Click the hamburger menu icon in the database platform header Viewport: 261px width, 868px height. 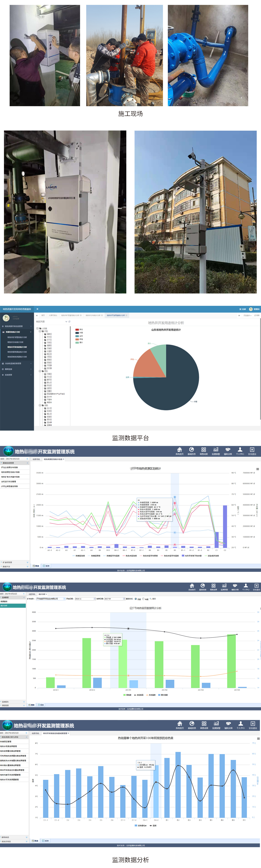click(x=37, y=309)
